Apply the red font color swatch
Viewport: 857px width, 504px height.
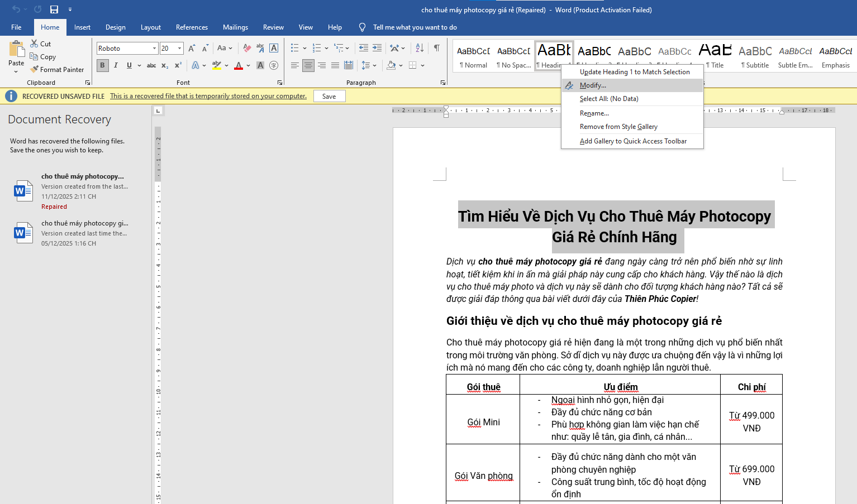tap(239, 65)
